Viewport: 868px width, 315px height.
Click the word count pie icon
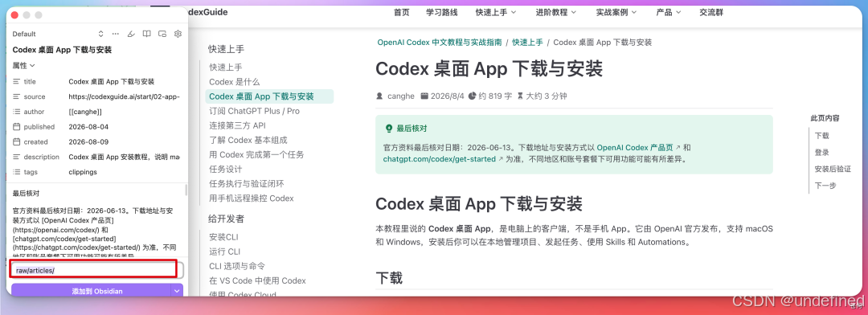tap(473, 96)
